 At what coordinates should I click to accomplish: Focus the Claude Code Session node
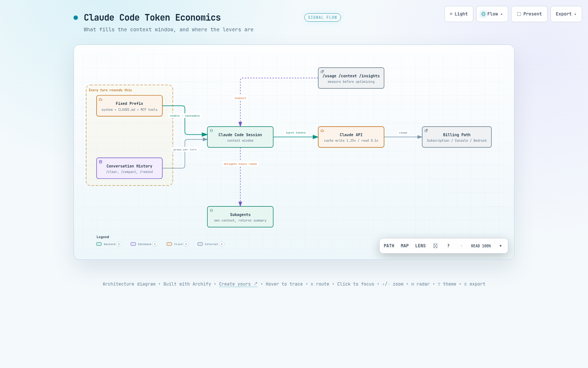click(x=240, y=137)
